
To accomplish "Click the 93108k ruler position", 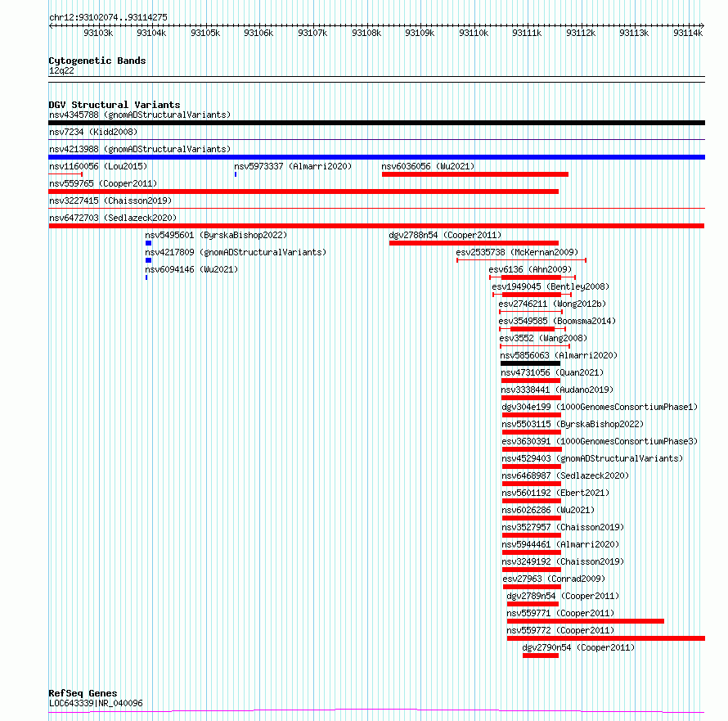I will click(366, 33).
